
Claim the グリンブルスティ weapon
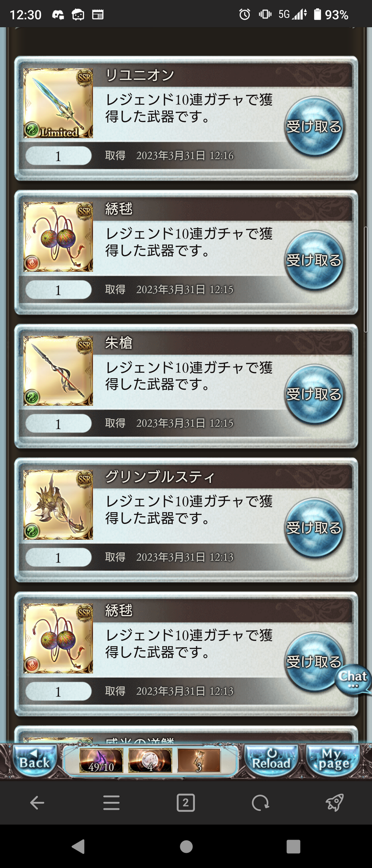tap(314, 528)
